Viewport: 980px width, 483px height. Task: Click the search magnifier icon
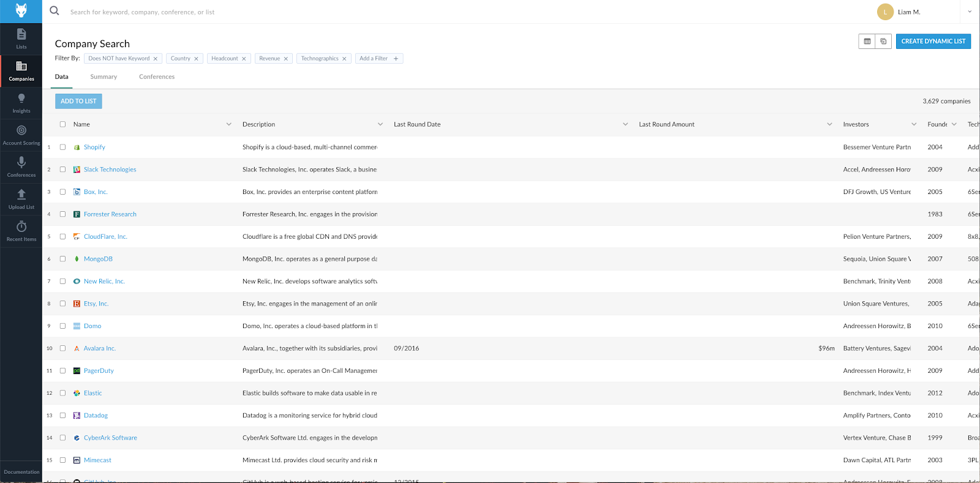point(55,11)
